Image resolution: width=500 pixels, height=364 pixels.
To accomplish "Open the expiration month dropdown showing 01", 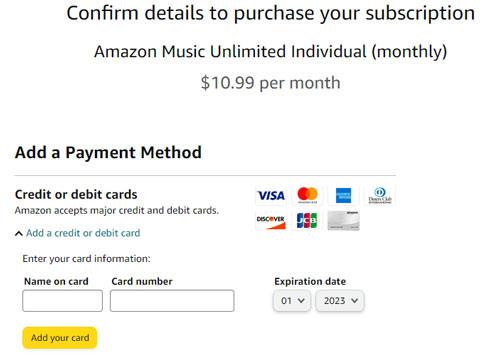I will tap(292, 301).
